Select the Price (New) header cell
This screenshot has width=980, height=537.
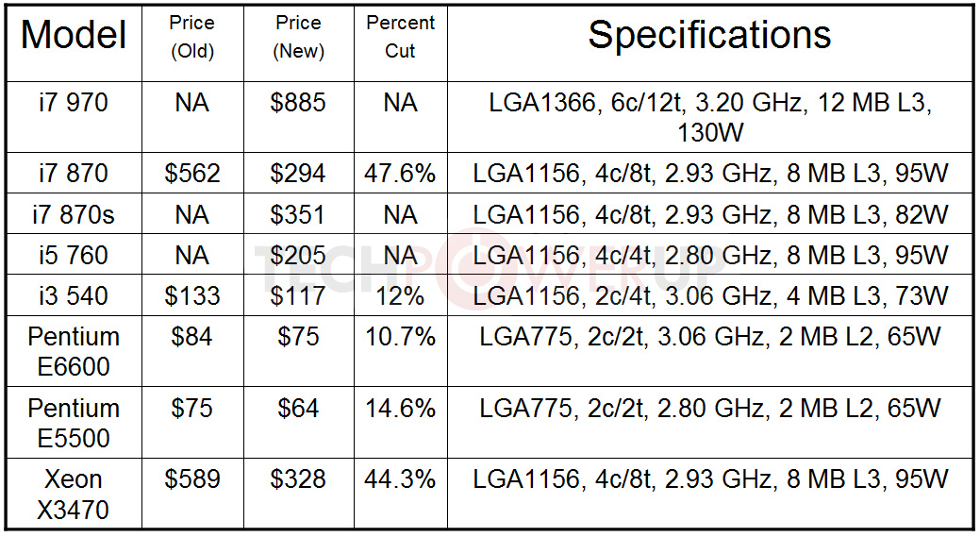pyautogui.click(x=298, y=37)
